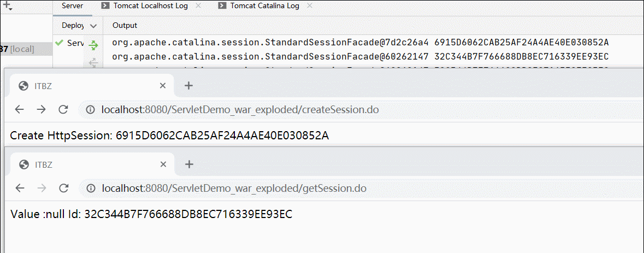
Task: Click the greyed undeploy arrow icon
Action: (x=93, y=62)
